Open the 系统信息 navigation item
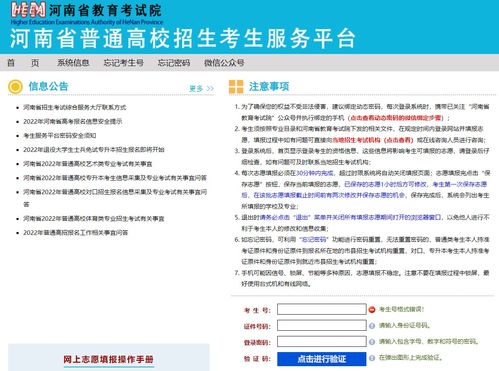 73,63
